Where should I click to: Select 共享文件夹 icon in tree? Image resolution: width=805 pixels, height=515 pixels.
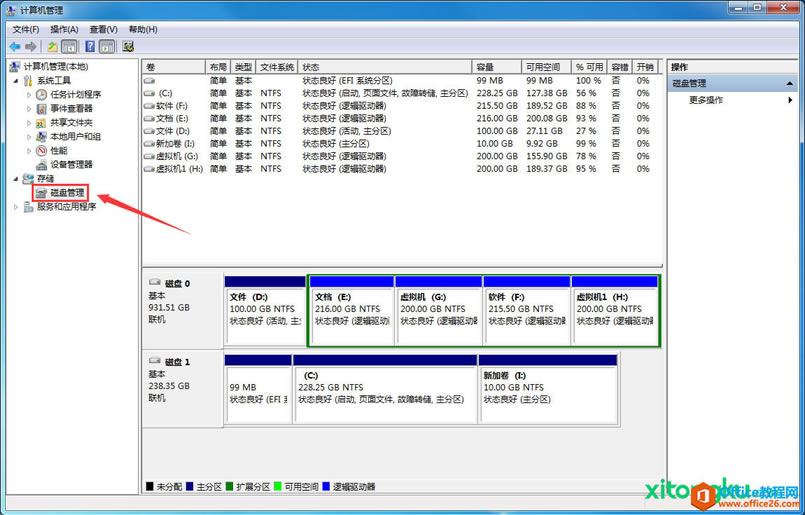[x=42, y=123]
